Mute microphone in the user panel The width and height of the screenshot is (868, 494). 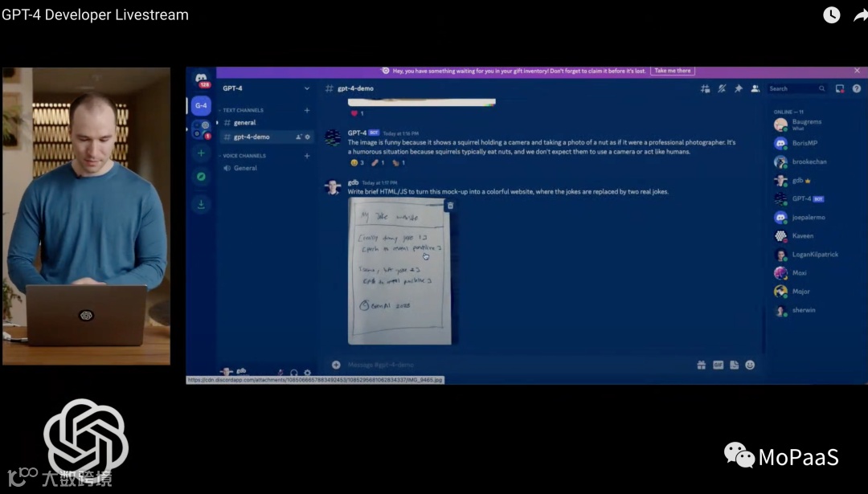tap(280, 373)
